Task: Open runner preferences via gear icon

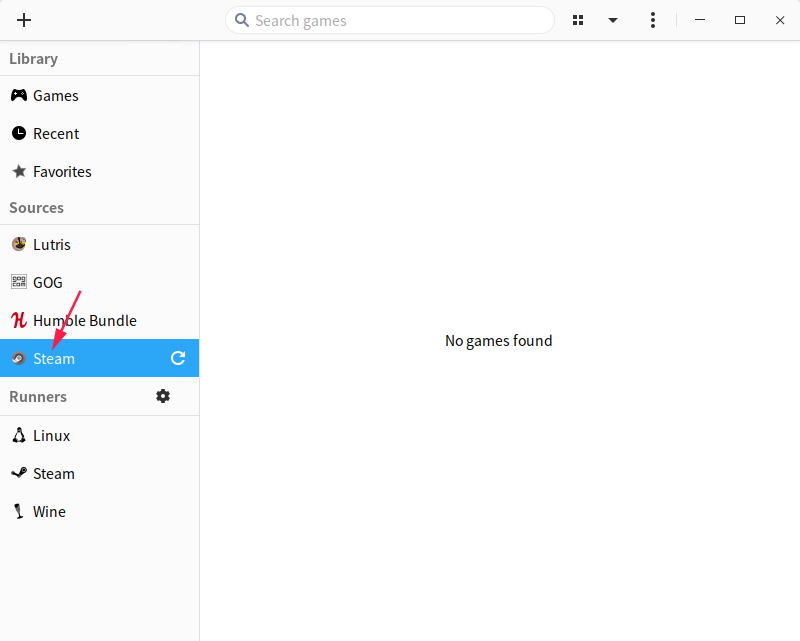Action: 163,396
